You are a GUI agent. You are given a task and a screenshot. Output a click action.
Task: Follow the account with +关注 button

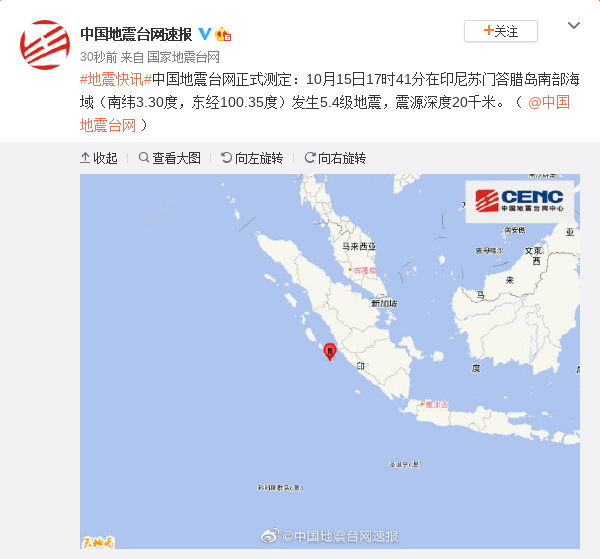501,31
